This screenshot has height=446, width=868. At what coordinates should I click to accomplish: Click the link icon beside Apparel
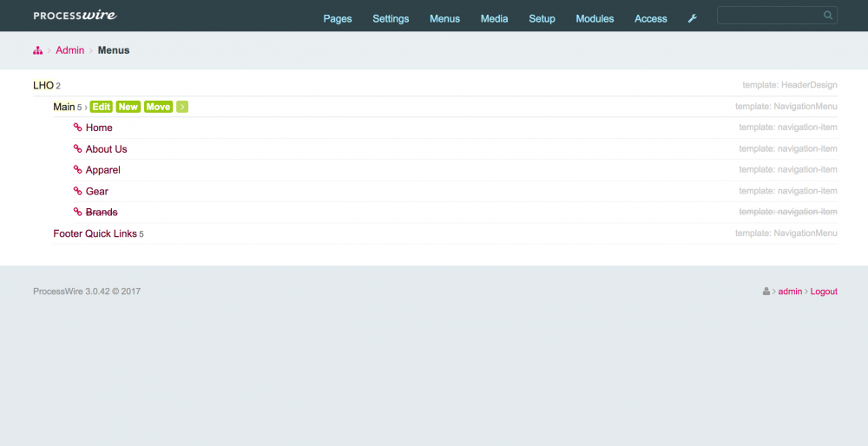click(x=77, y=170)
